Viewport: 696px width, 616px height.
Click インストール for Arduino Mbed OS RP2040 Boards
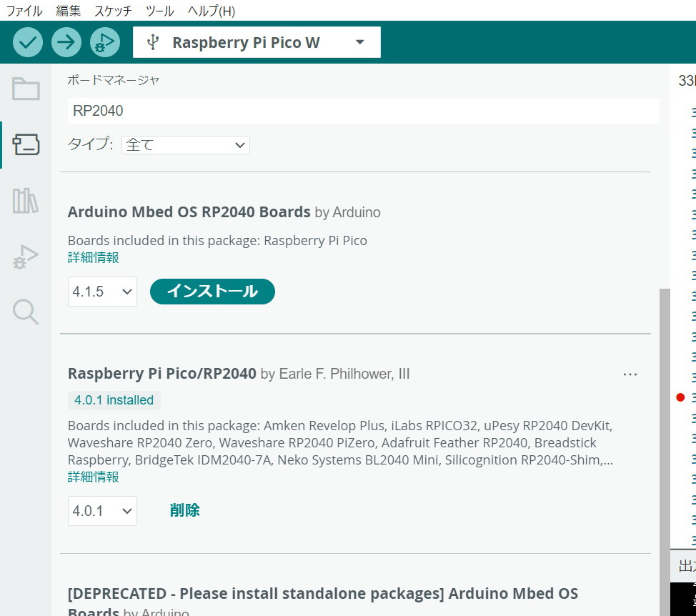click(212, 292)
